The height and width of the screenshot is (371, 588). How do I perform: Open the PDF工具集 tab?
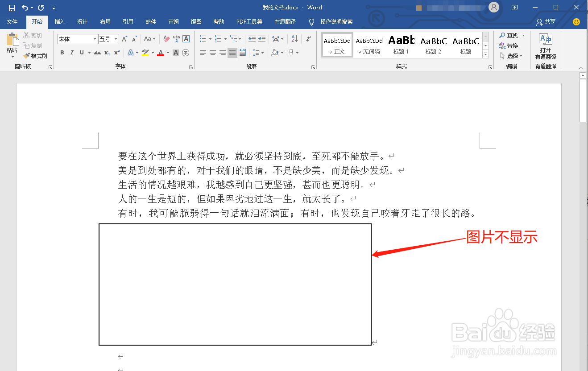(x=249, y=21)
